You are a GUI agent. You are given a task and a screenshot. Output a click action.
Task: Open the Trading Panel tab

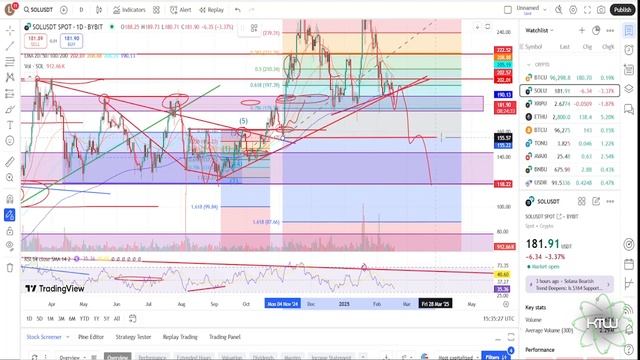(225, 337)
